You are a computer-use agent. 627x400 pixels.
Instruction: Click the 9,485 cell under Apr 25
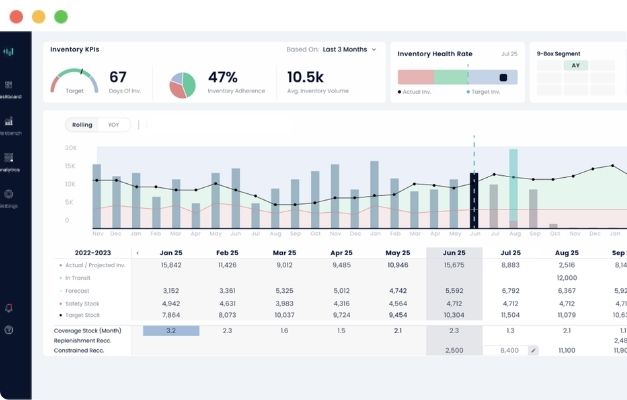point(341,265)
